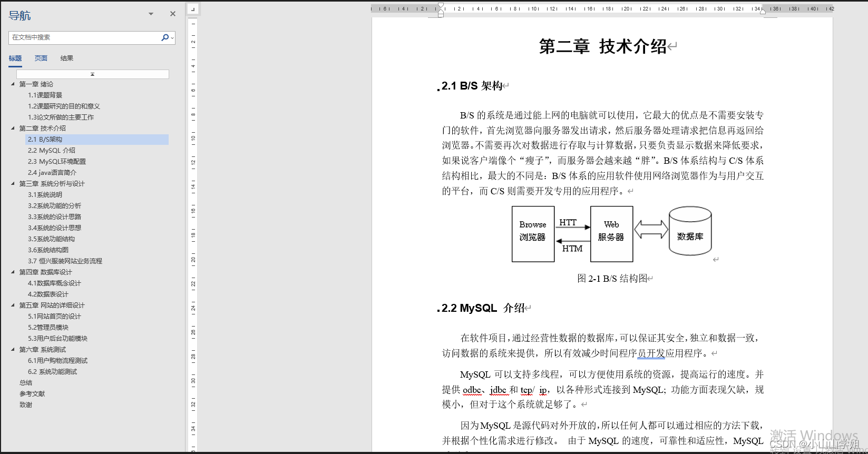Click the double-headed arrow shape in diagram
Viewport: 868px width, 454px height.
coord(651,230)
